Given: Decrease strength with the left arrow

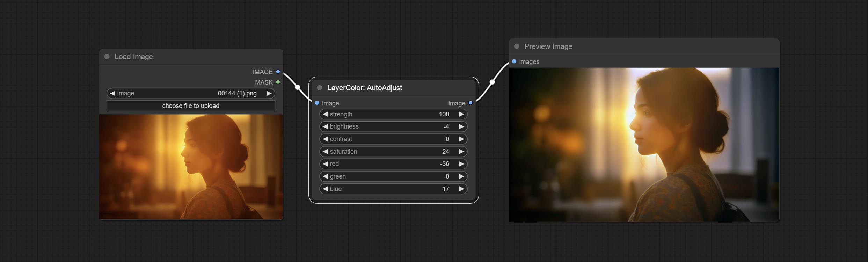Looking at the screenshot, I should [325, 114].
